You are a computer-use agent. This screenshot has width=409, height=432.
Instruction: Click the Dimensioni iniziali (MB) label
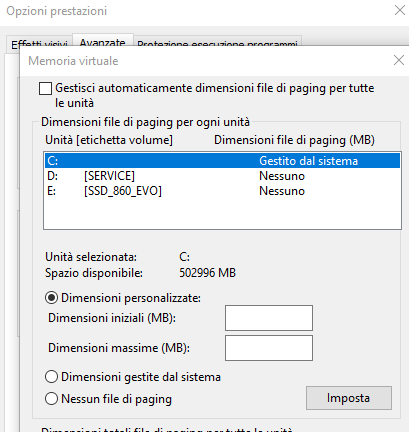click(x=112, y=318)
